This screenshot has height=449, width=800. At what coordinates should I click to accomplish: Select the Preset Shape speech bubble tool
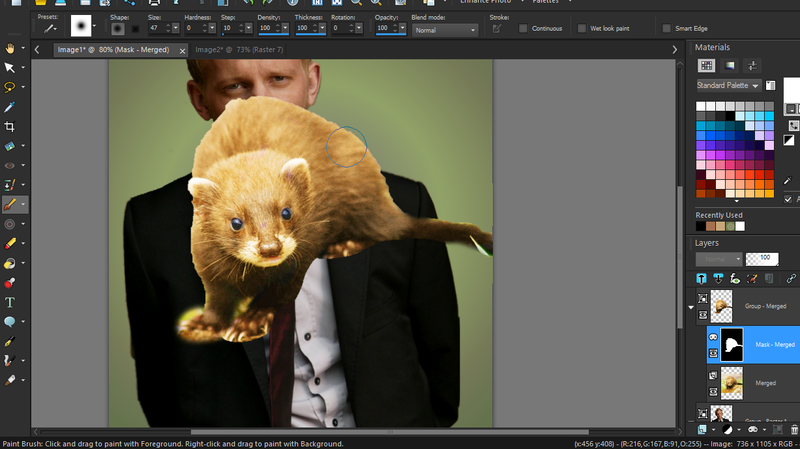[x=10, y=321]
